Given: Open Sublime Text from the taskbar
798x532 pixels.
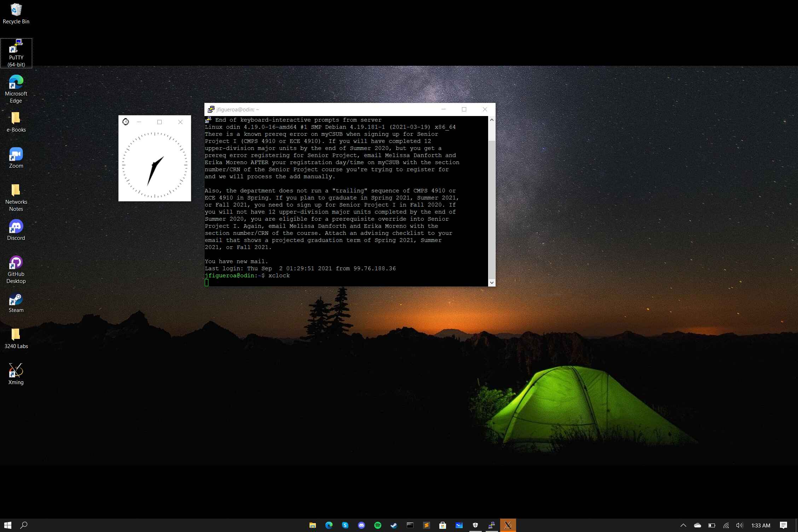Looking at the screenshot, I should click(x=426, y=525).
